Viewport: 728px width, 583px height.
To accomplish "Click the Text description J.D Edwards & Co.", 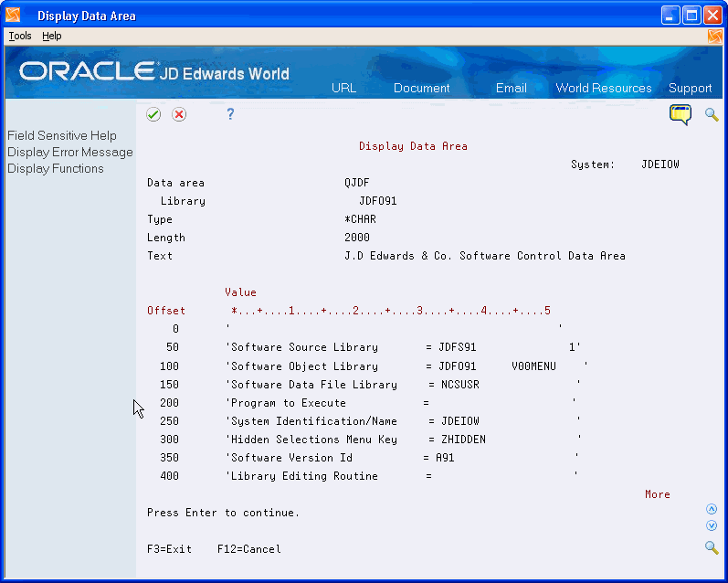I will click(x=485, y=256).
